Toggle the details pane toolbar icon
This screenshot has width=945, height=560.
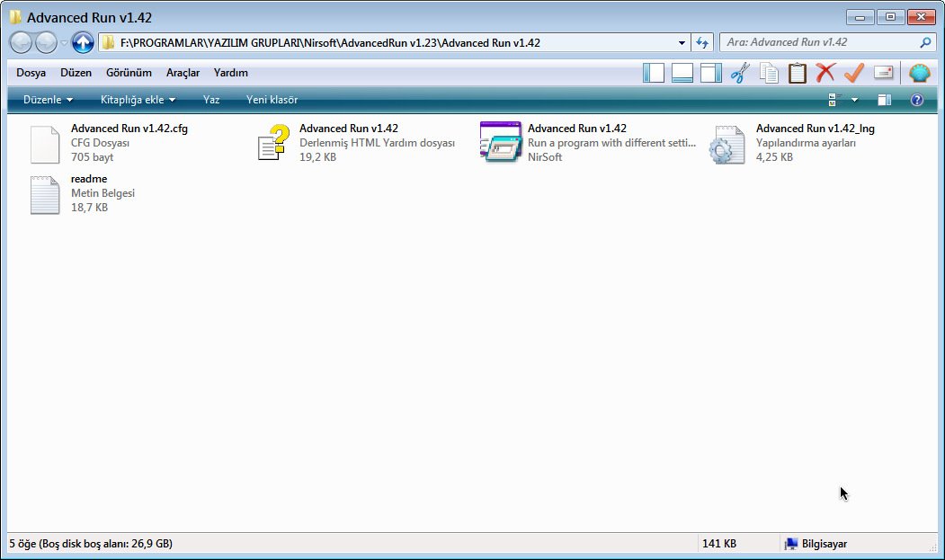682,73
